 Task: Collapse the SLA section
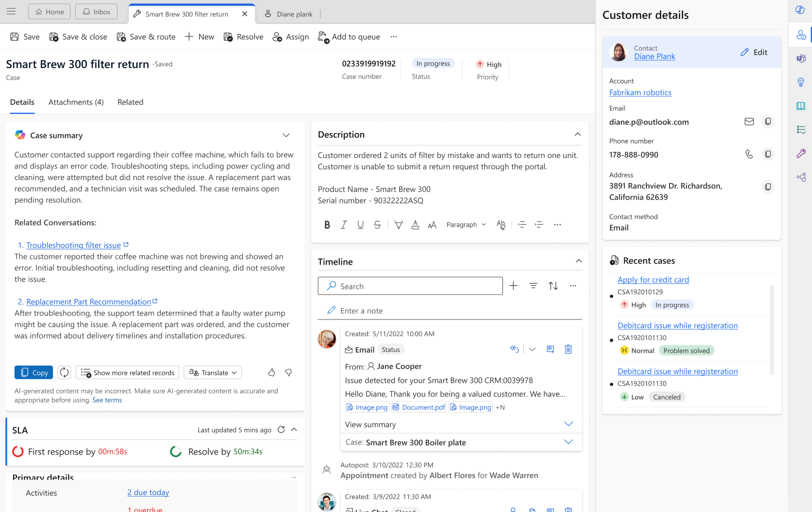point(294,430)
